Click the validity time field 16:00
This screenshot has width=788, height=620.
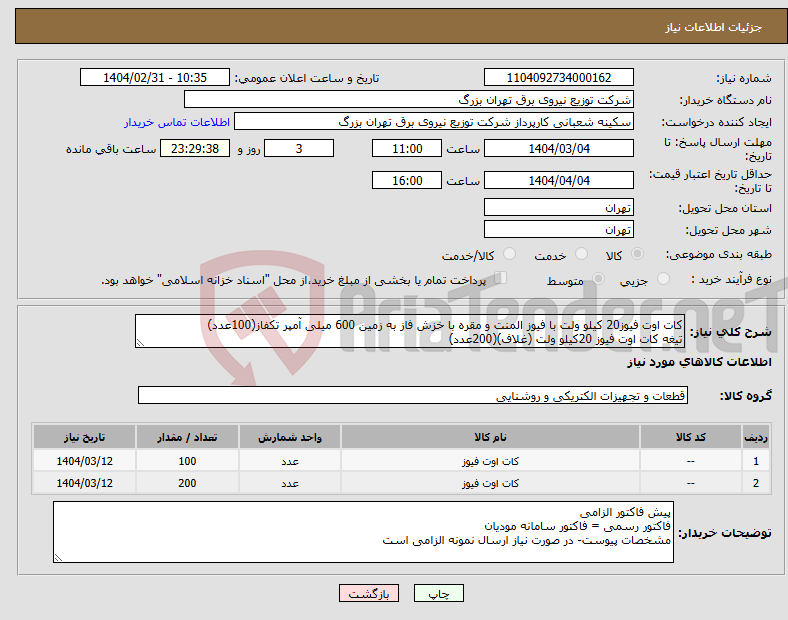[407, 180]
